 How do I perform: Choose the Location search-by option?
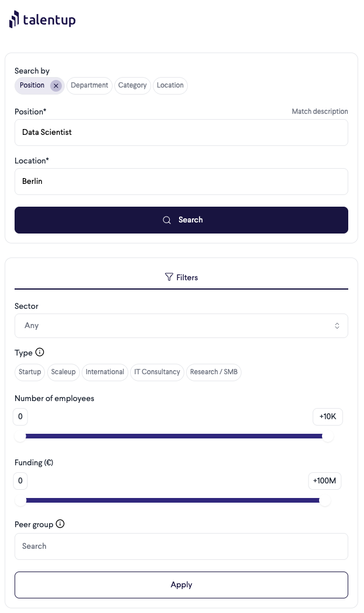tap(170, 85)
